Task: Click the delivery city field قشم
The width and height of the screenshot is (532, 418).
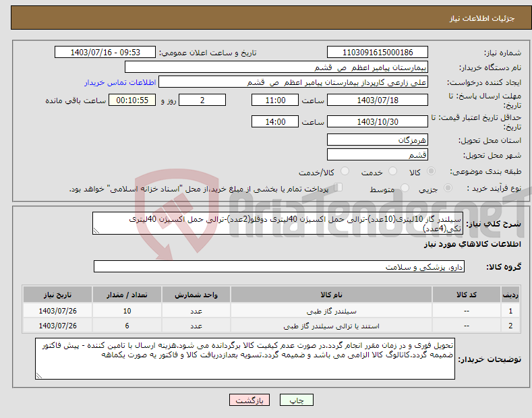Action: click(378, 154)
